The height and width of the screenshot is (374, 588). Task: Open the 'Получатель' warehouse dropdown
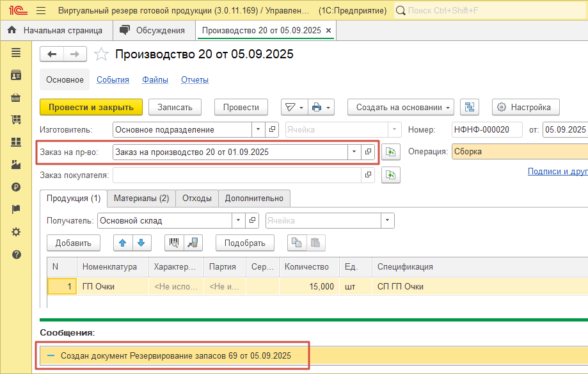(237, 220)
